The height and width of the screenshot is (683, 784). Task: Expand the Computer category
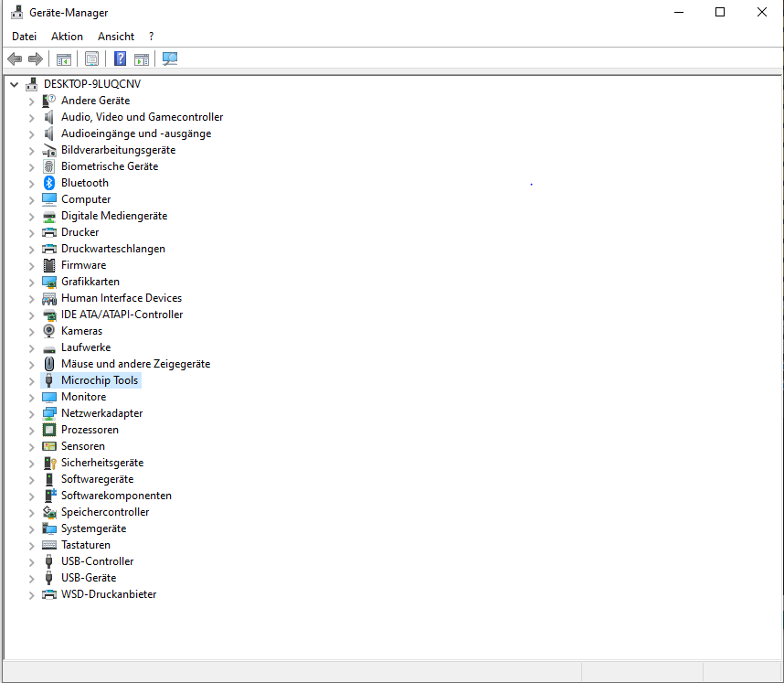31,200
